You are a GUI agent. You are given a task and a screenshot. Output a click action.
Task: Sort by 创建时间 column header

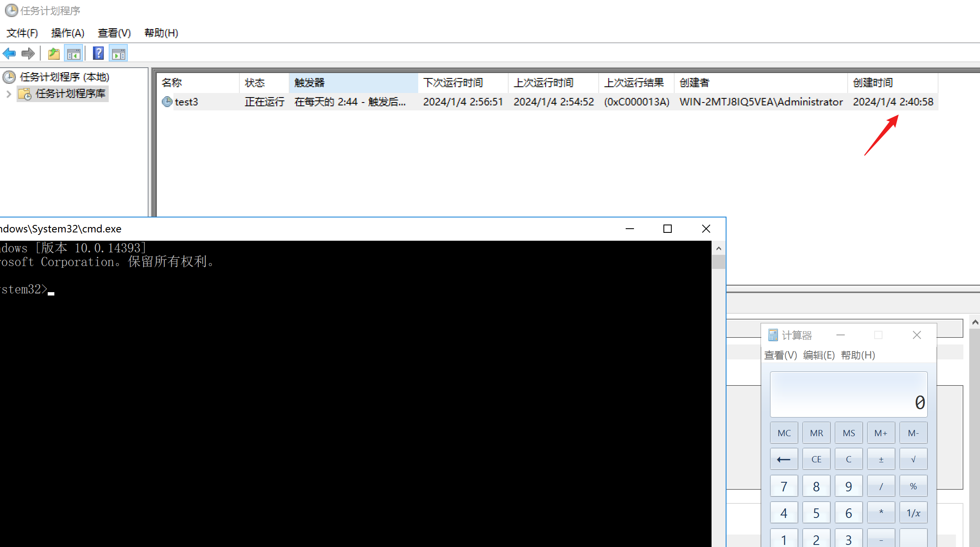[x=892, y=83]
